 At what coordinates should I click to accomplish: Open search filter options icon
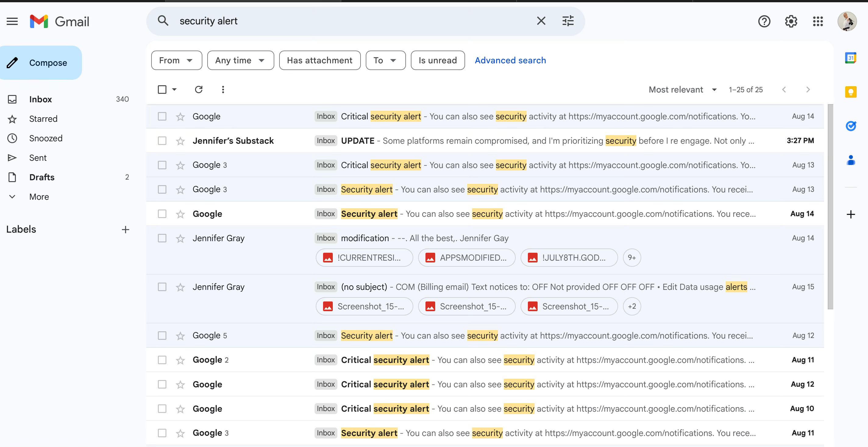pyautogui.click(x=568, y=21)
